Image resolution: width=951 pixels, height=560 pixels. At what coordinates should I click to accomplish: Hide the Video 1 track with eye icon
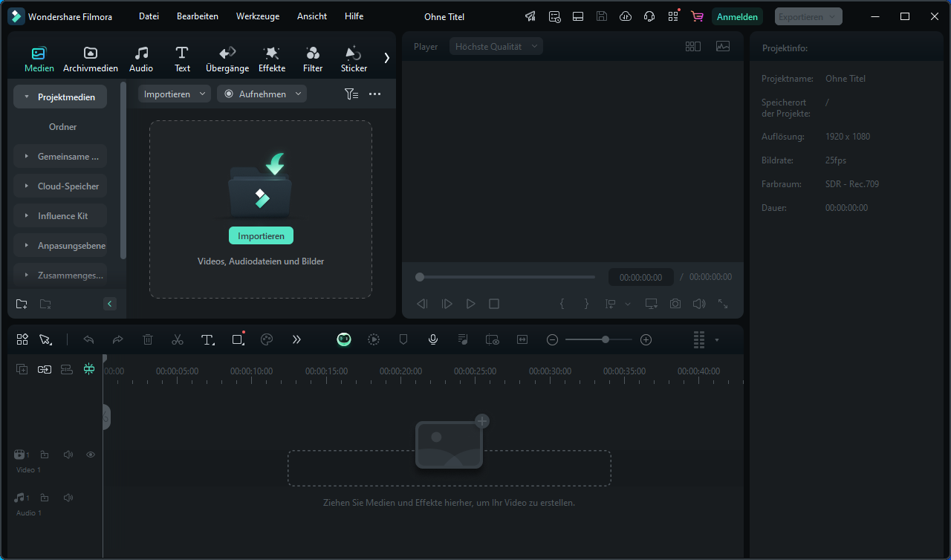tap(91, 455)
